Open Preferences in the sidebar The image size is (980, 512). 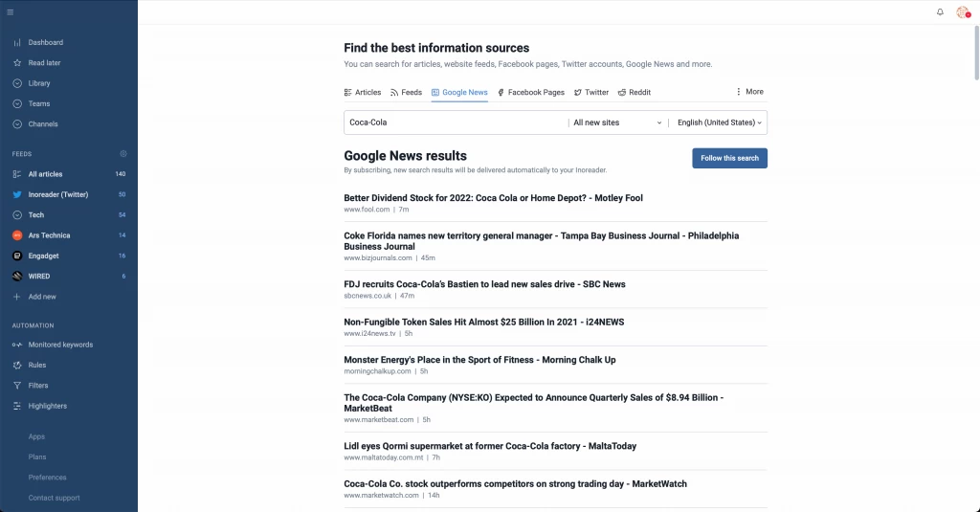click(47, 478)
